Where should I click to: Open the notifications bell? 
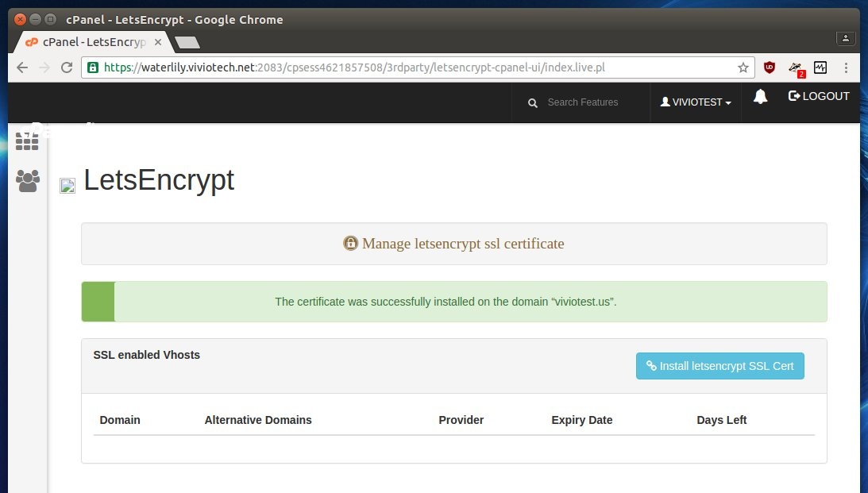click(x=760, y=97)
